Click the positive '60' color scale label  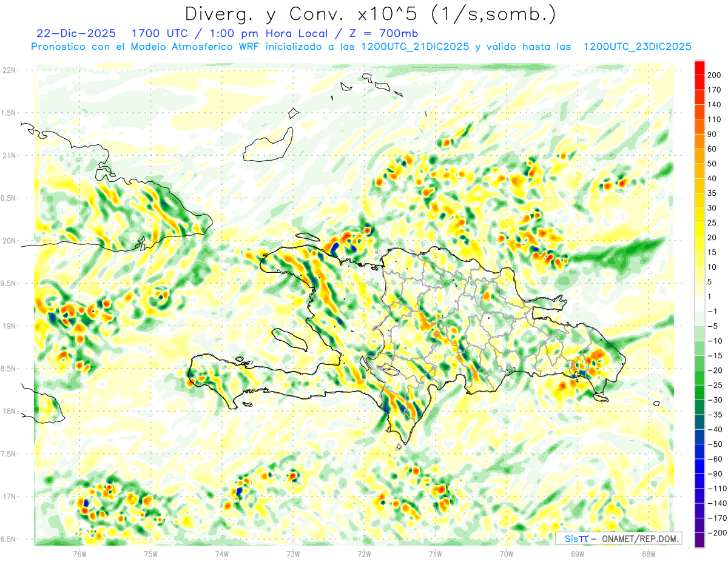click(713, 149)
